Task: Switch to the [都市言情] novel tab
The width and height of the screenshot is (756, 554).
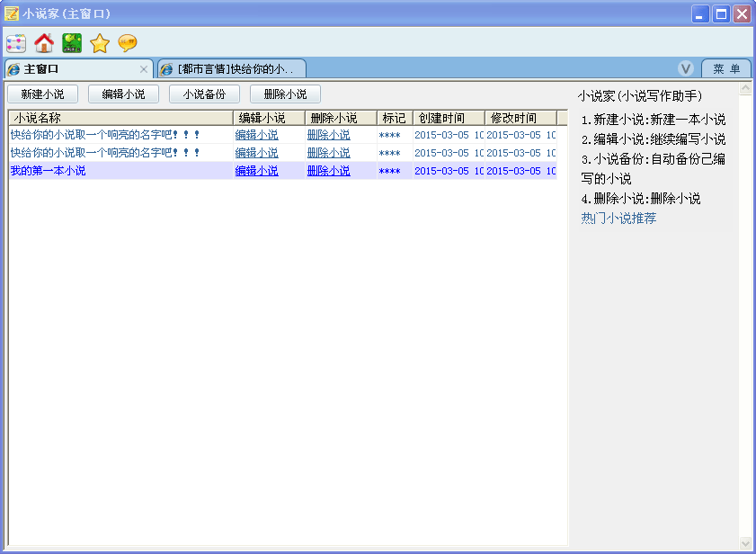Action: point(232,69)
